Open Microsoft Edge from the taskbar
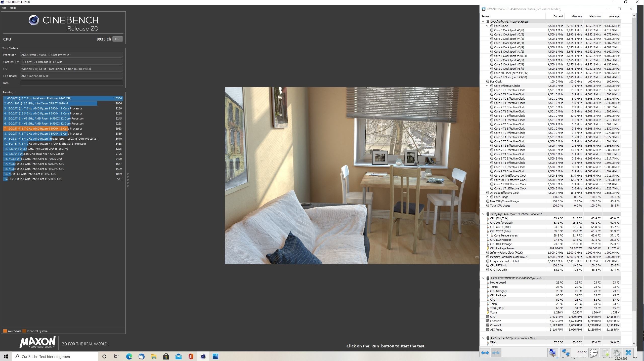The width and height of the screenshot is (644, 361). click(x=129, y=356)
